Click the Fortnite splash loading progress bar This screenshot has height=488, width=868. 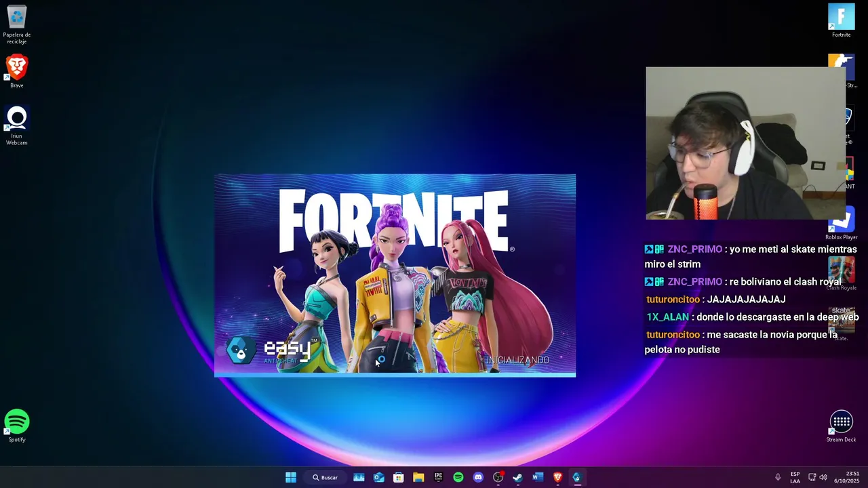(395, 375)
